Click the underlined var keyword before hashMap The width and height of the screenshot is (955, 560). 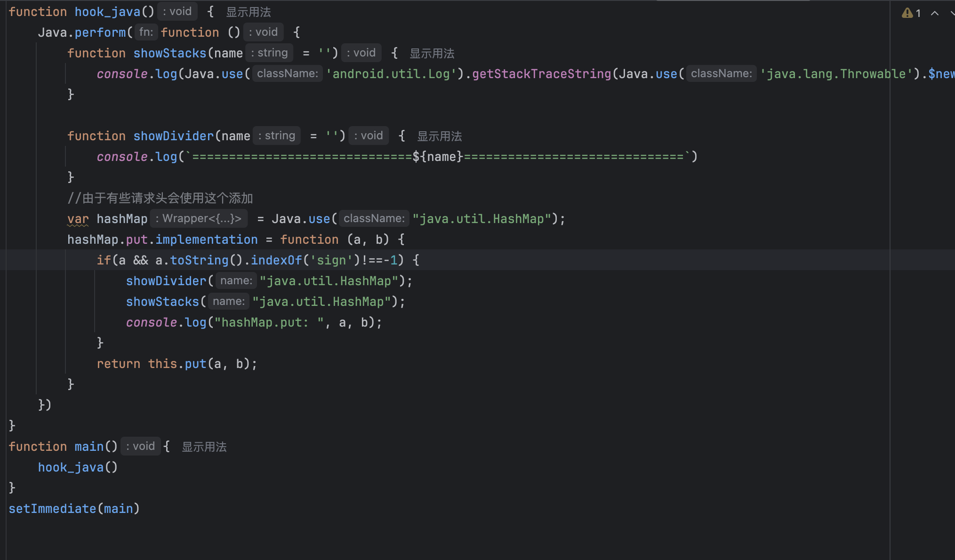[78, 219]
